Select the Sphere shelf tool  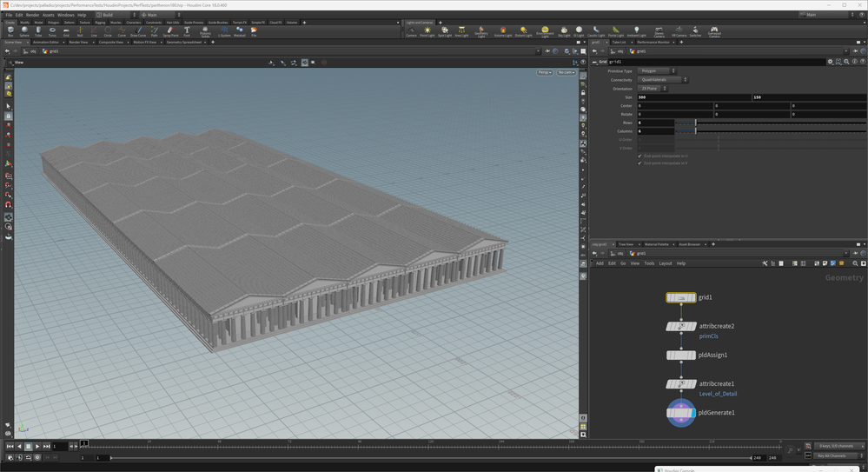[24, 30]
